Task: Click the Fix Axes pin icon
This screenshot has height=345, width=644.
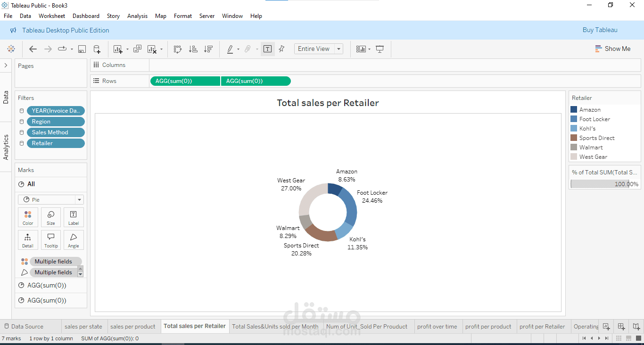Action: pos(281,49)
